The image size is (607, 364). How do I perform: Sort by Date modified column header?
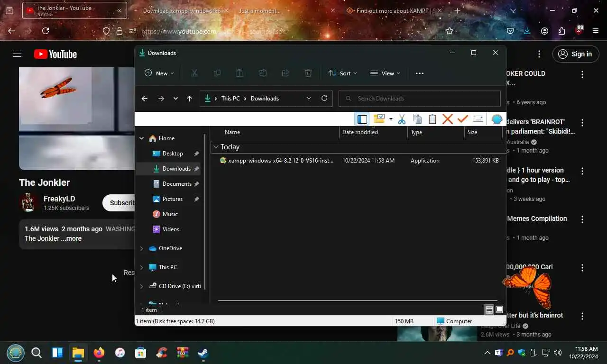[374, 132]
